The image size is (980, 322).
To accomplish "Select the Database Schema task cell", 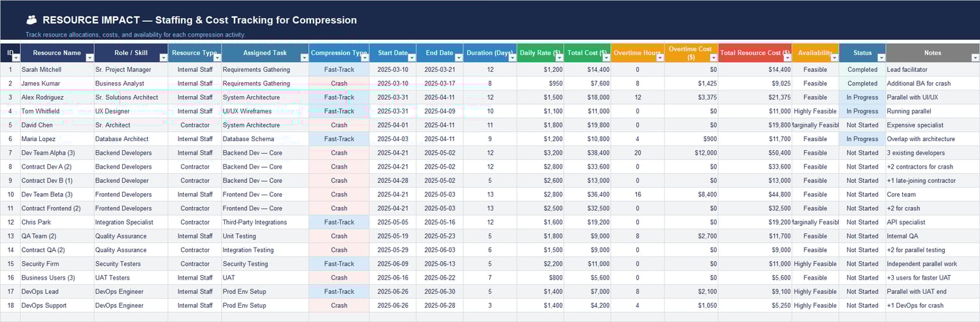I will click(x=265, y=139).
